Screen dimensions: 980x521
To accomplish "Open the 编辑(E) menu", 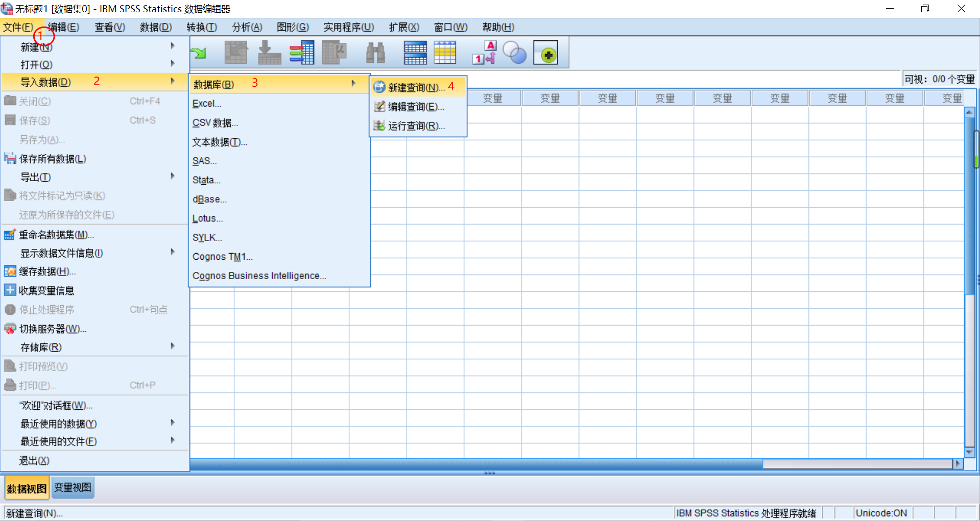I will point(63,27).
